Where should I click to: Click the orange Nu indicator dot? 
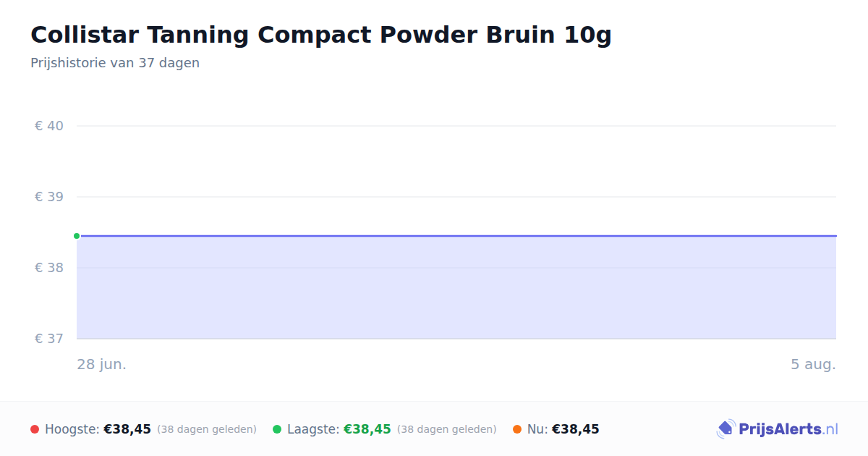517,429
